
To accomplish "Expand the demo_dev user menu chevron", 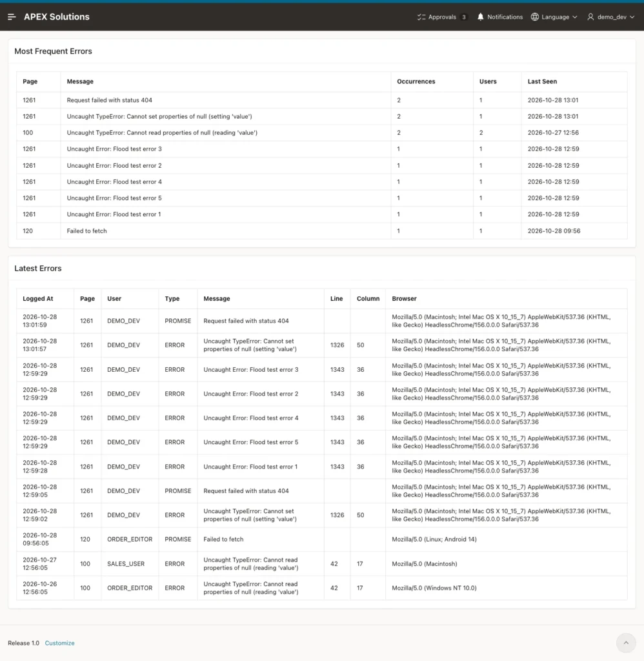I will pos(632,17).
